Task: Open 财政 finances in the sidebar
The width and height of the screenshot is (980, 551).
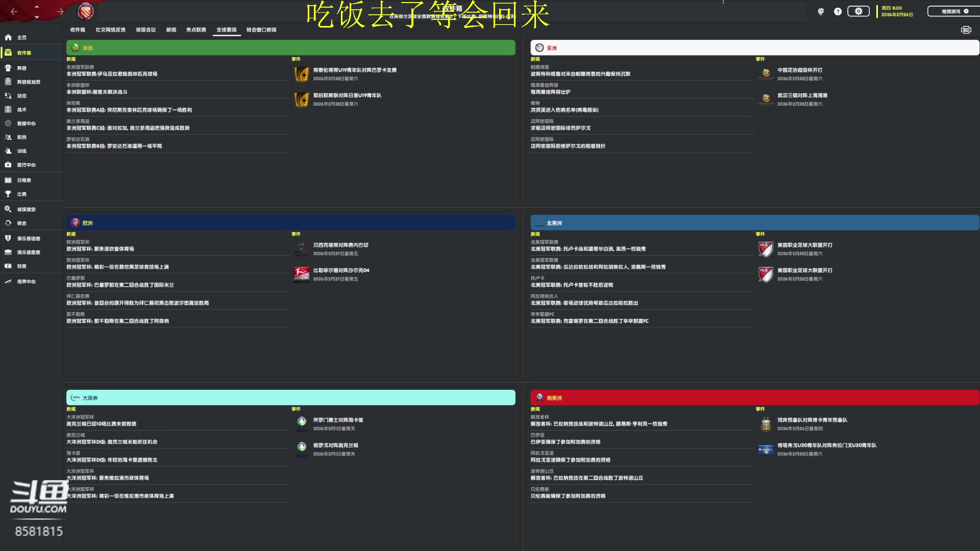Action: pos(21,266)
